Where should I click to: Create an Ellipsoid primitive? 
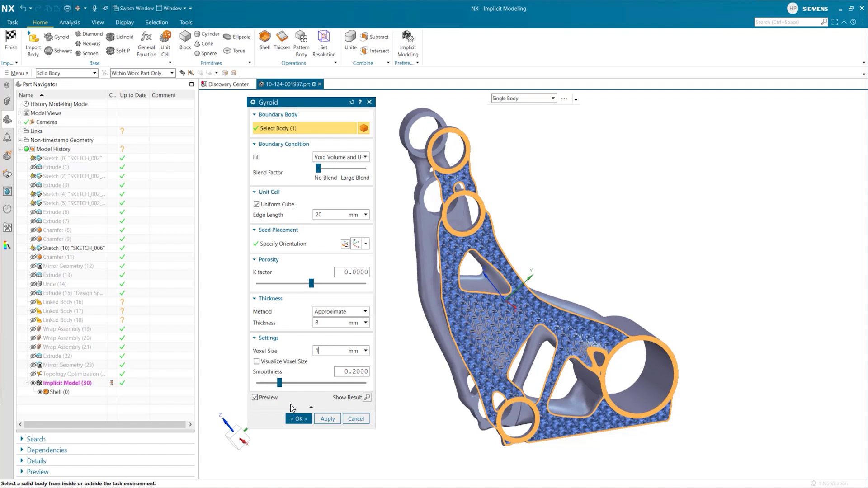coord(236,37)
